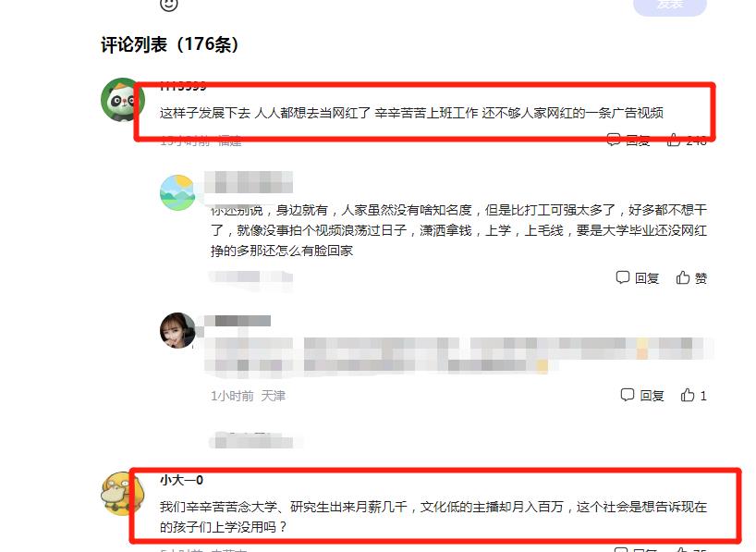Click first comment text about 网红广告视频
The image size is (756, 552).
411,113
